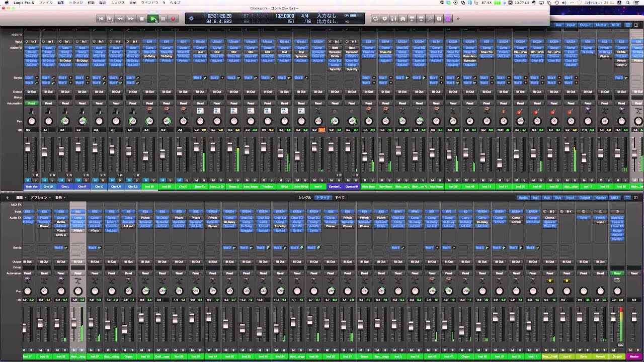Open the Apple menu
Screen dimensions: 644x362
point(6,3)
